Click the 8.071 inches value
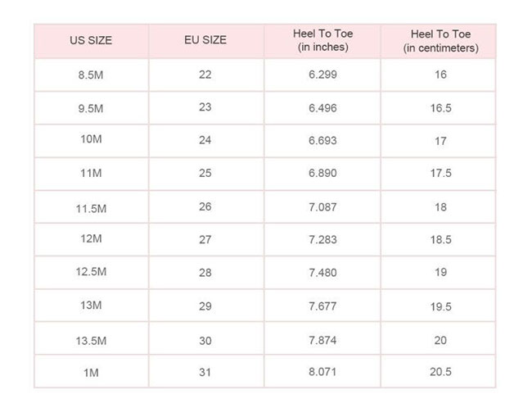Screen dimensions: 532x412 click(322, 371)
